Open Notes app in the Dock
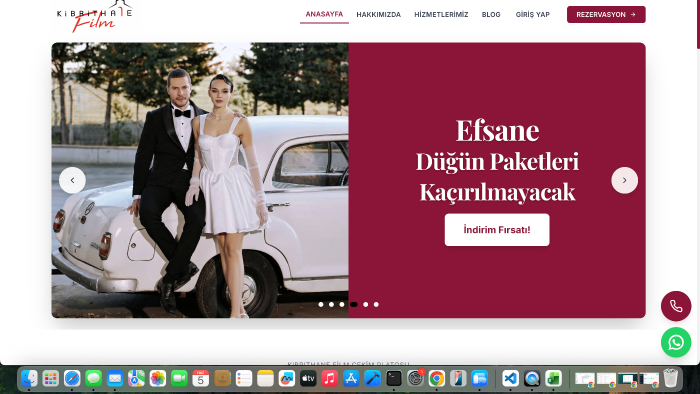This screenshot has height=394, width=700. (265, 379)
